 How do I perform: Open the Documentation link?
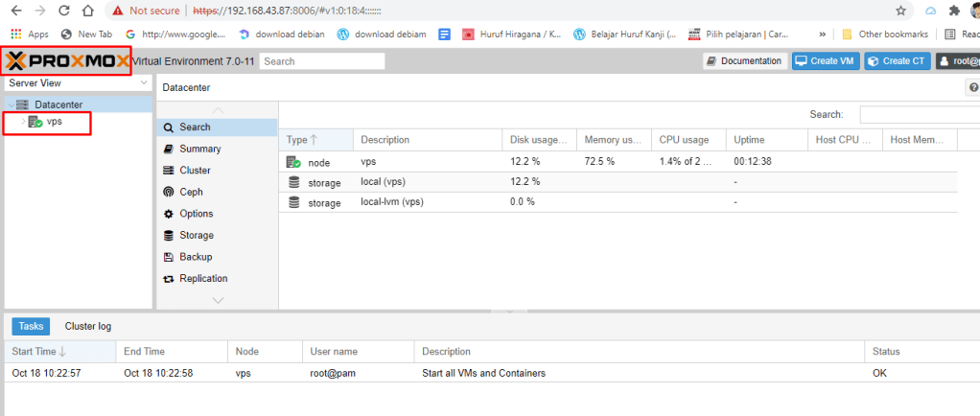[744, 61]
